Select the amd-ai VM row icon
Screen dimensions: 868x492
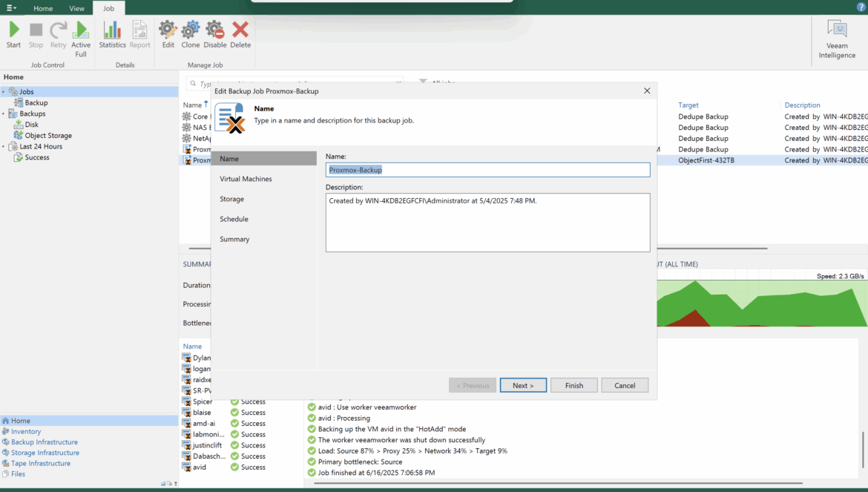[x=186, y=424]
